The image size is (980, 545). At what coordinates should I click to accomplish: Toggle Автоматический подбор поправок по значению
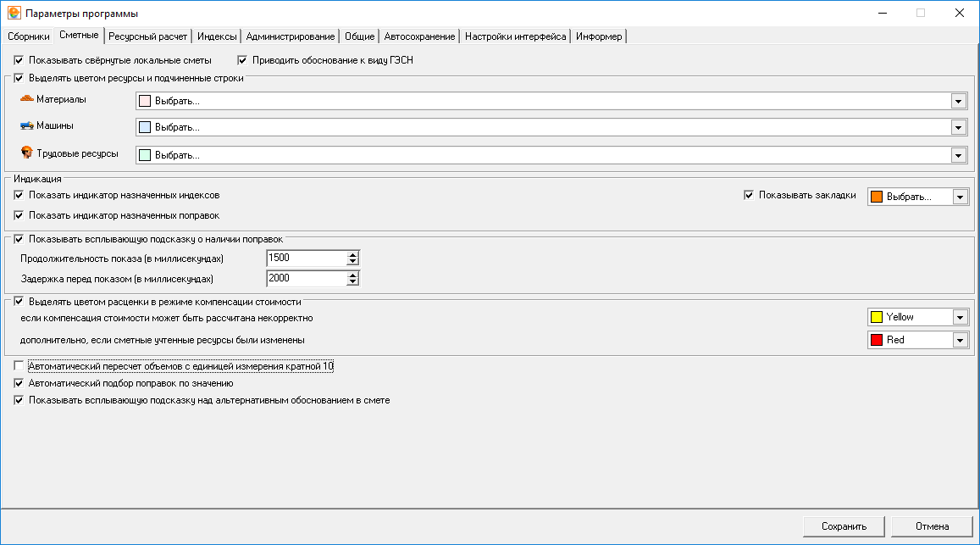point(19,383)
